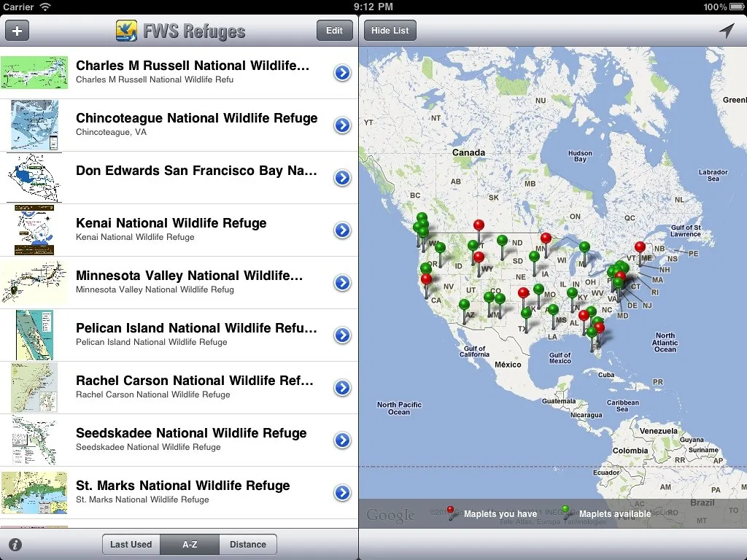
Task: Tap the plus add button
Action: click(18, 31)
